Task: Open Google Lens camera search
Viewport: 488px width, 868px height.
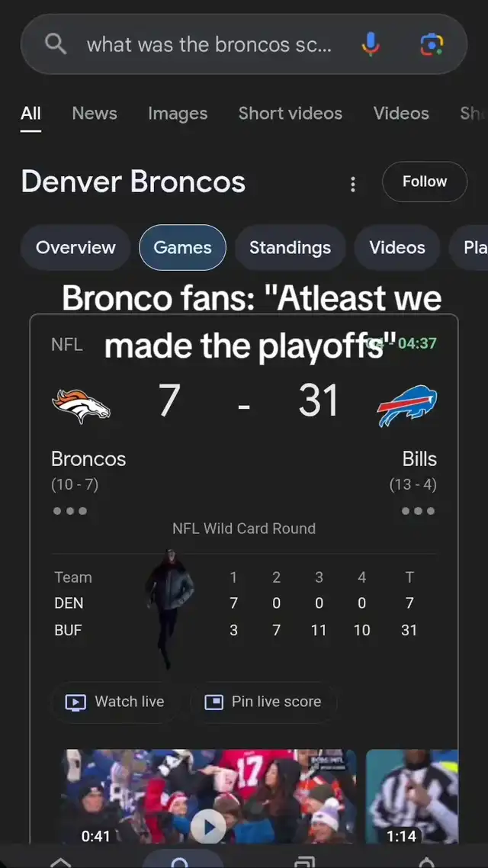Action: [x=432, y=44]
